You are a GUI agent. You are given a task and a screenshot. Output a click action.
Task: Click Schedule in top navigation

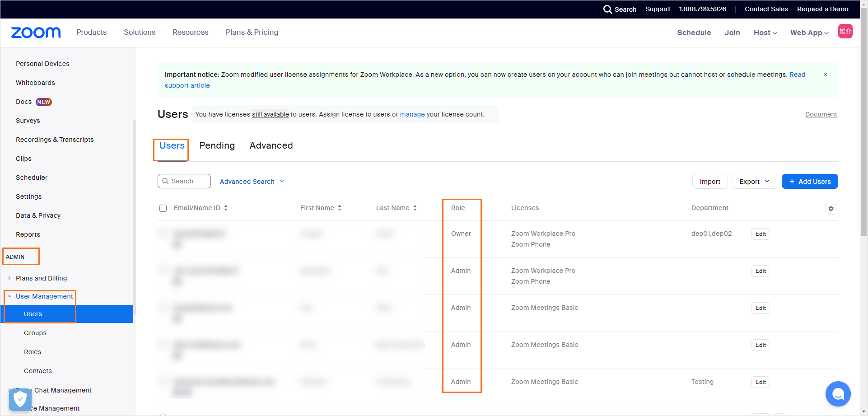coord(694,33)
